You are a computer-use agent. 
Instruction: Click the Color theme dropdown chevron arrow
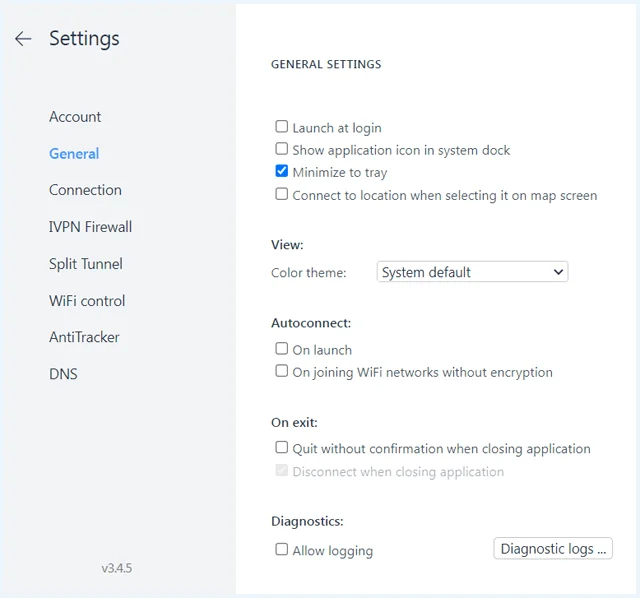point(558,272)
